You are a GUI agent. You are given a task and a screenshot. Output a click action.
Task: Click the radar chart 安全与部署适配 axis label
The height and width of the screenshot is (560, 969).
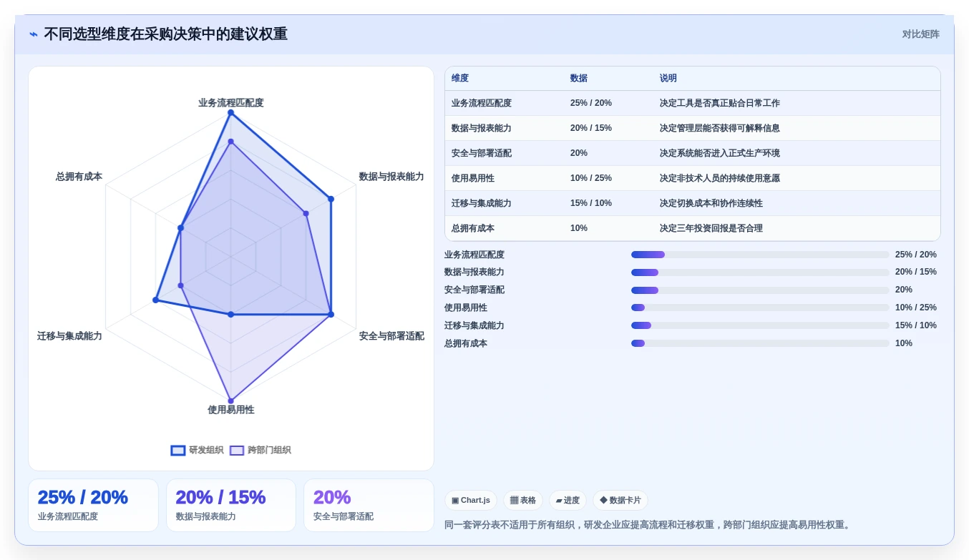(391, 336)
